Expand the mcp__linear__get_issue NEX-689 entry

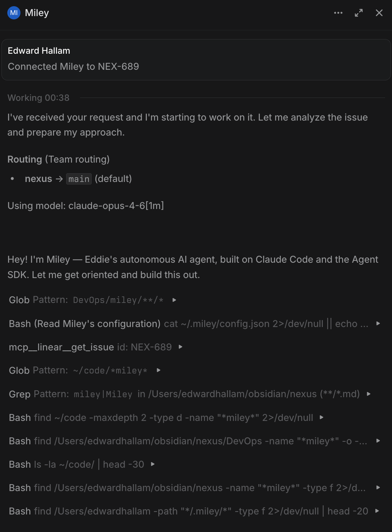(180, 347)
